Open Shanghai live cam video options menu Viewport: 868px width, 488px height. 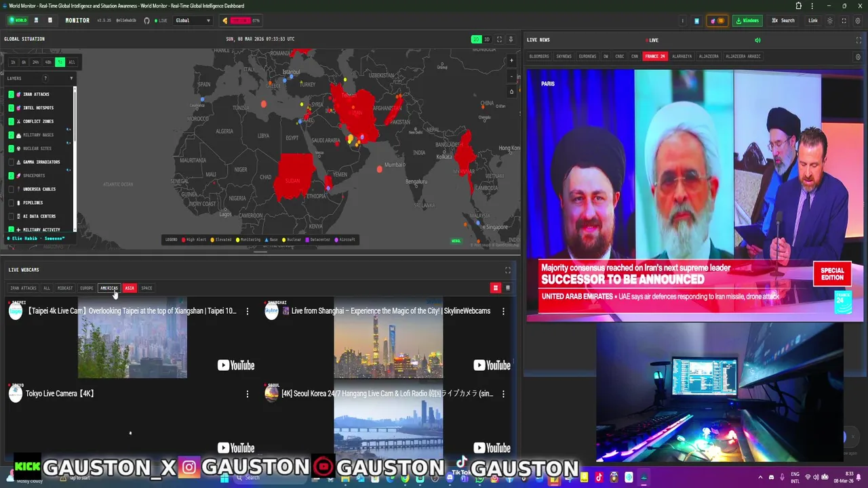tap(503, 311)
